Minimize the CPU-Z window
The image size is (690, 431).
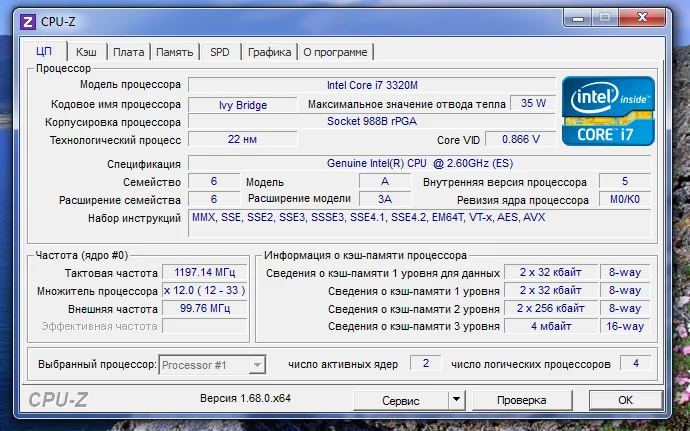click(x=578, y=18)
